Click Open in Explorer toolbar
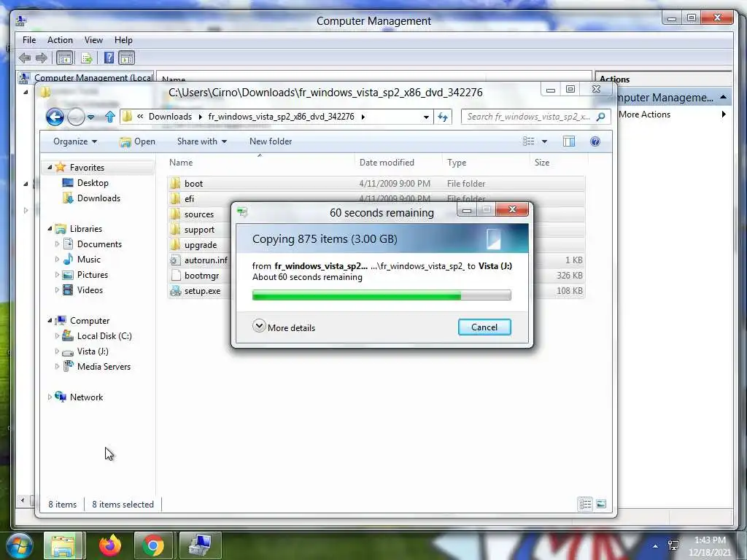 pos(137,141)
